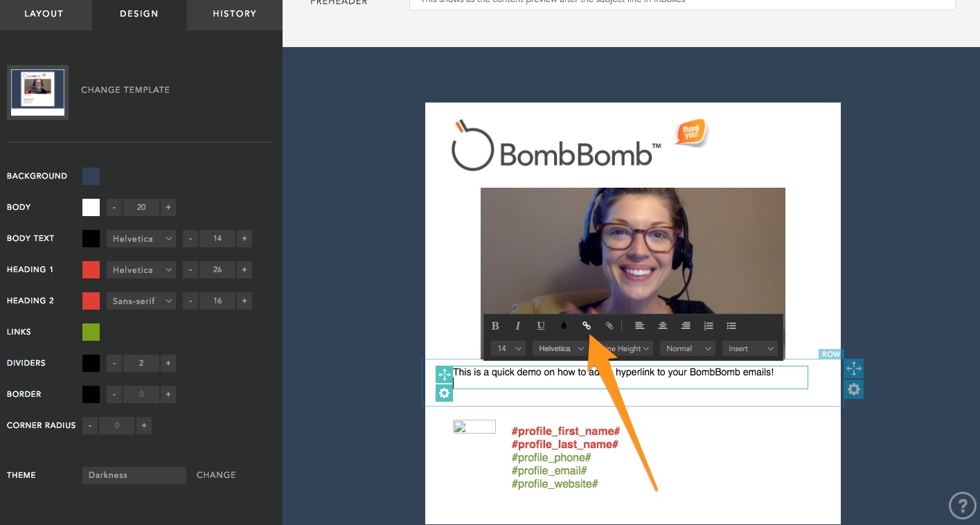The image size is (980, 525).
Task: Click the Change Template link
Action: (125, 90)
